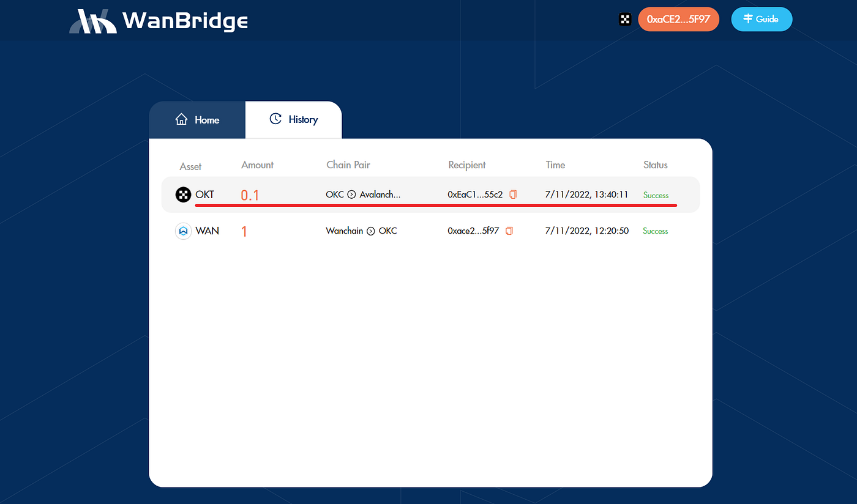This screenshot has height=504, width=857.
Task: Click the OKT token icon
Action: [183, 195]
